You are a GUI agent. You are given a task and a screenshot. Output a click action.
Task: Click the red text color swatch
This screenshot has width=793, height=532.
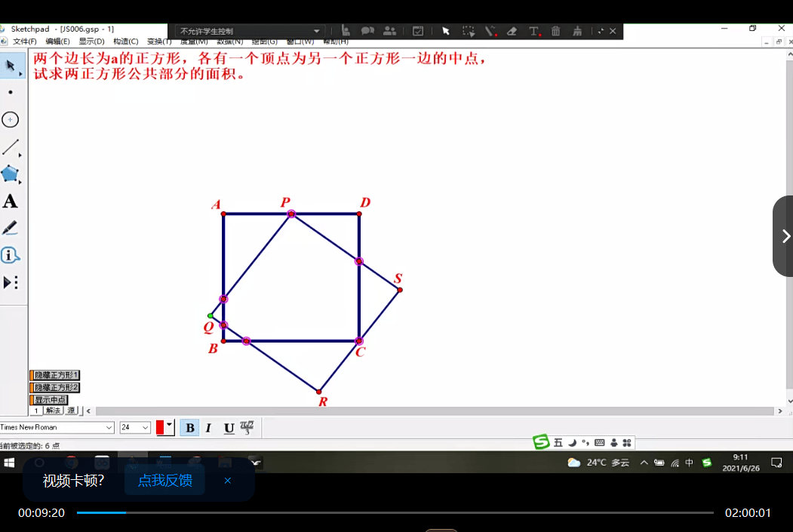pyautogui.click(x=160, y=428)
